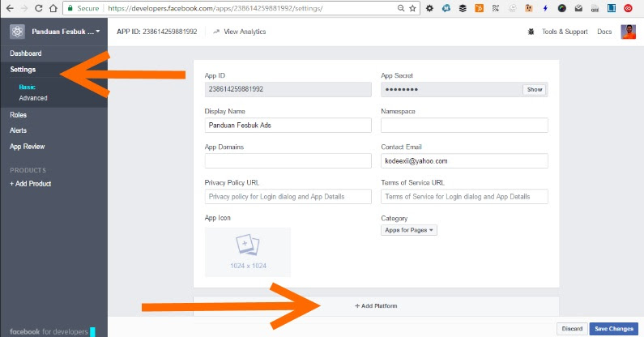This screenshot has height=337, width=644.
Task: Click + Add Product in sidebar
Action: point(31,184)
